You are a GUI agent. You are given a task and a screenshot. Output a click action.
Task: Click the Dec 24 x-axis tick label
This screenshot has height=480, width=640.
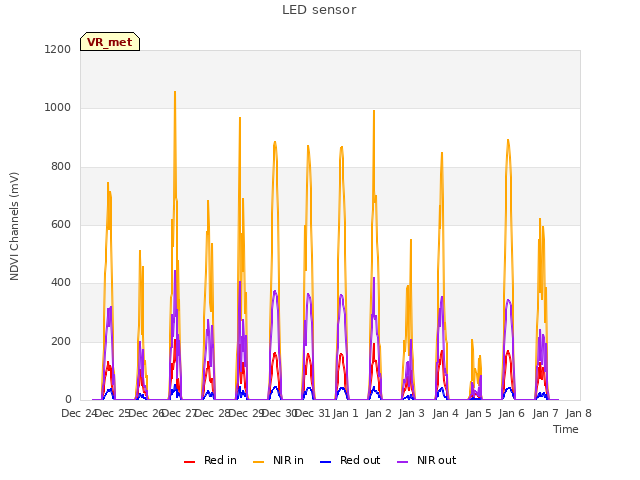tap(79, 413)
